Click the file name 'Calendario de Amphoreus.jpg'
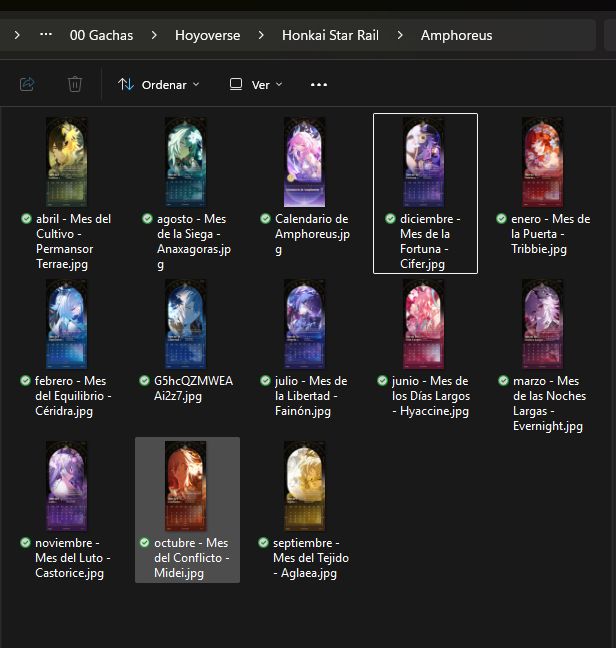 (x=312, y=234)
